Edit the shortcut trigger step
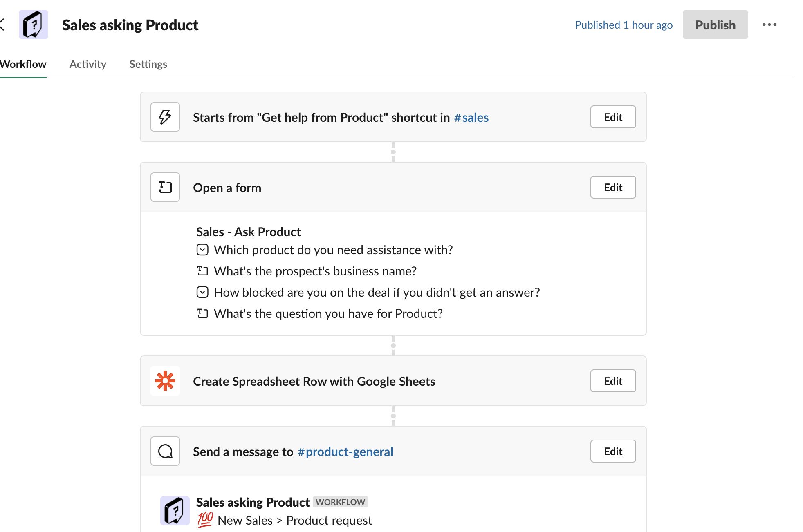 [613, 117]
